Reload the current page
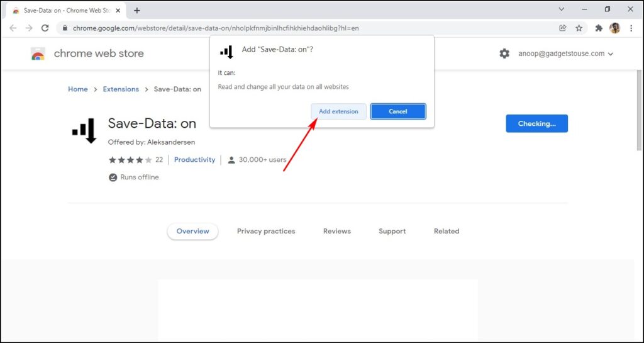This screenshot has height=343, width=644. pos(45,28)
